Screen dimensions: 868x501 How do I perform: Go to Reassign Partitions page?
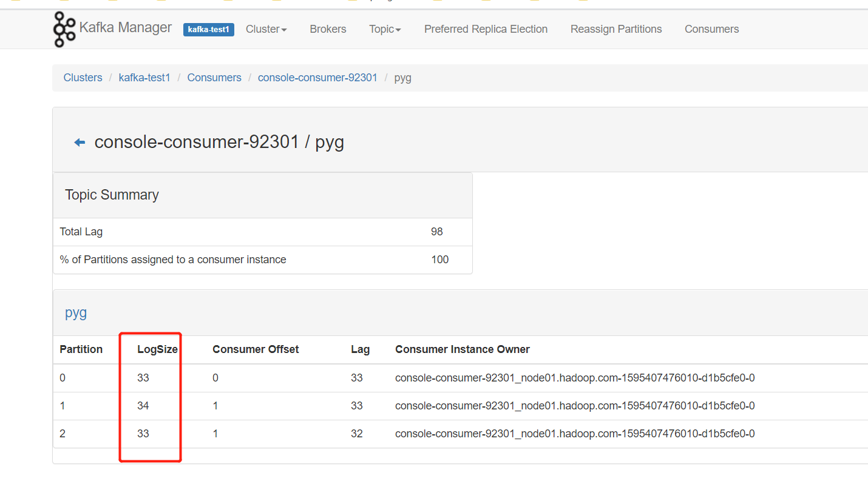tap(616, 29)
